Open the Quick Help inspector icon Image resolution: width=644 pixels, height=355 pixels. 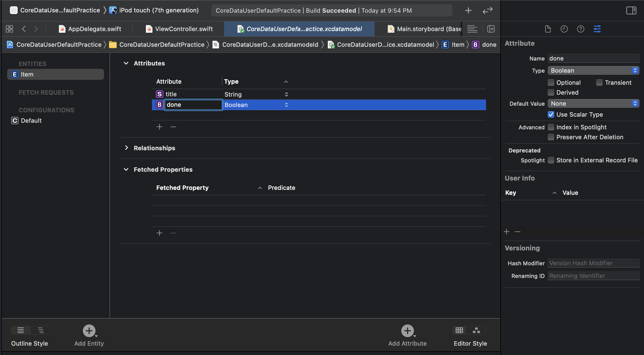pos(580,29)
